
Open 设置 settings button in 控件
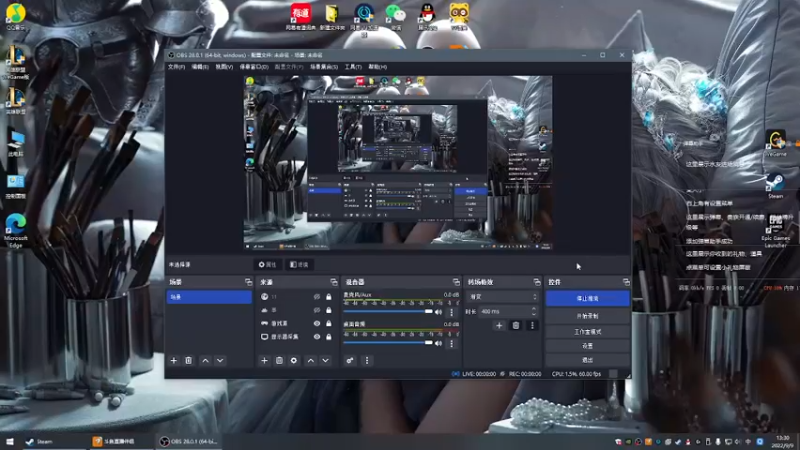(x=587, y=346)
